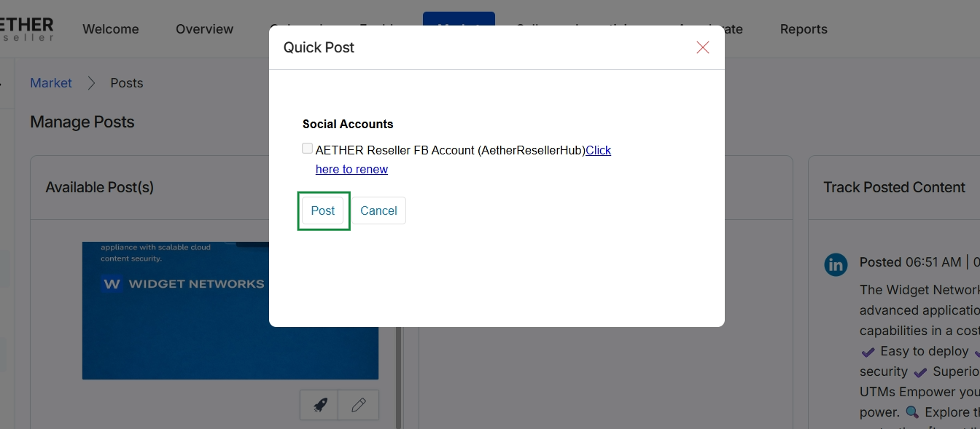Click the Post button in Quick Post

coord(323,210)
